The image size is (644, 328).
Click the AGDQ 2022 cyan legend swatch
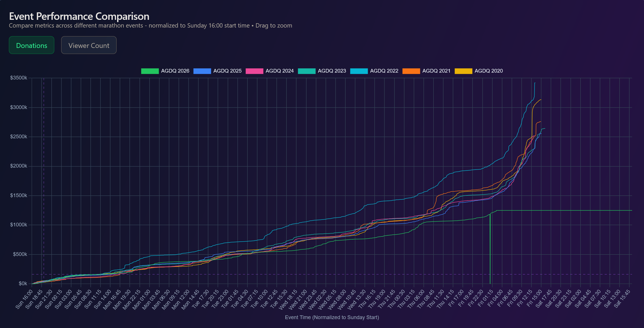click(x=359, y=71)
